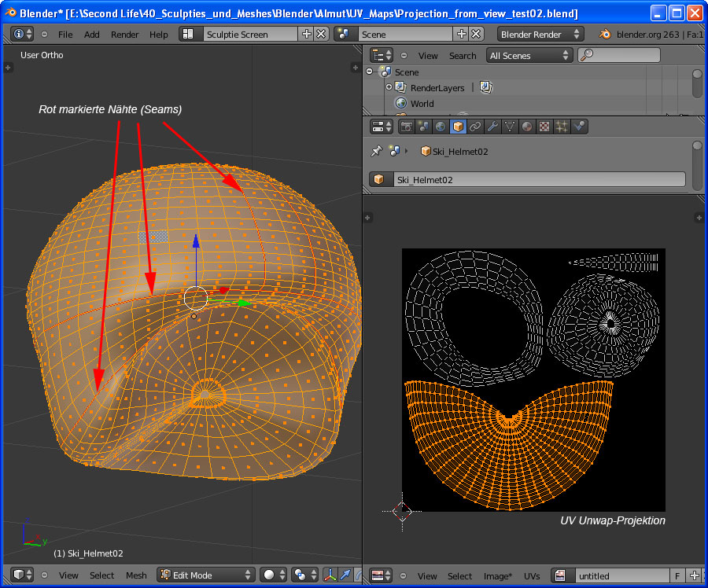Select the Object properties cube tab

pos(458,127)
